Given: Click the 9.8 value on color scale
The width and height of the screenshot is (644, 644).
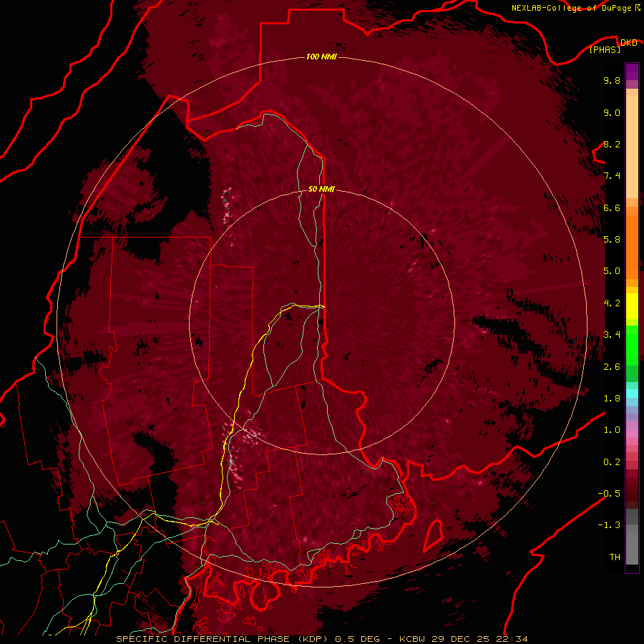Looking at the screenshot, I should tap(612, 81).
